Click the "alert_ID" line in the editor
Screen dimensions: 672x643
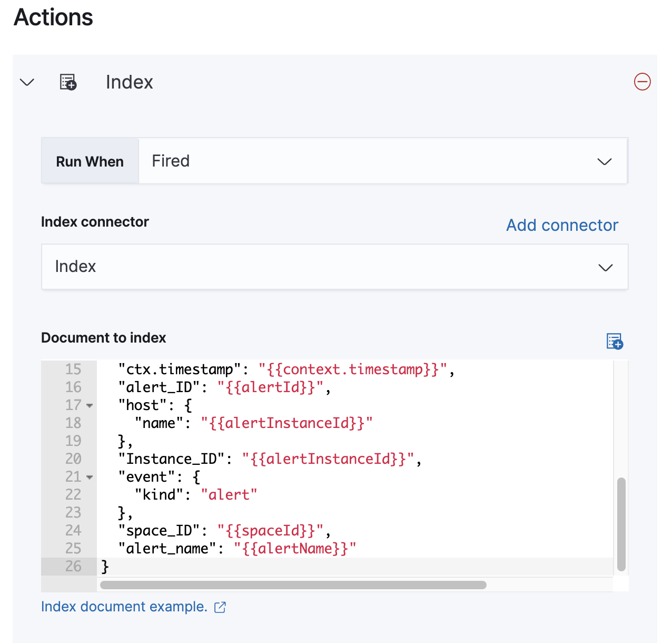coord(224,387)
